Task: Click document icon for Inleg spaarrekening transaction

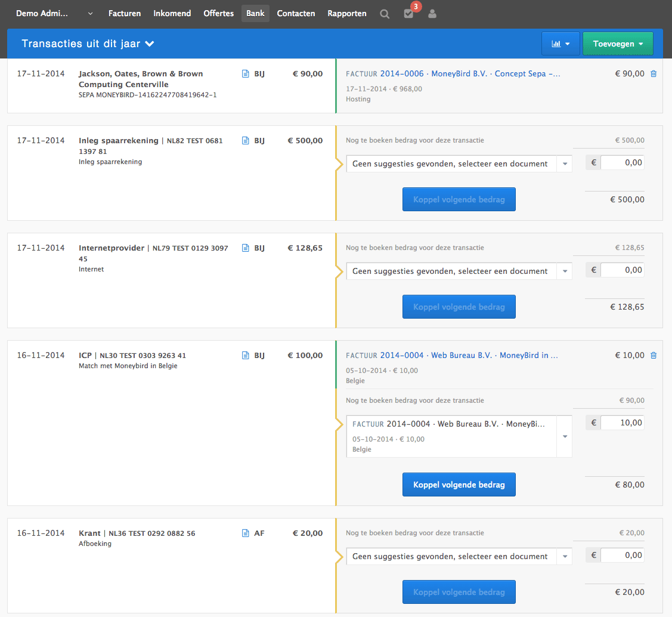Action: [x=245, y=141]
